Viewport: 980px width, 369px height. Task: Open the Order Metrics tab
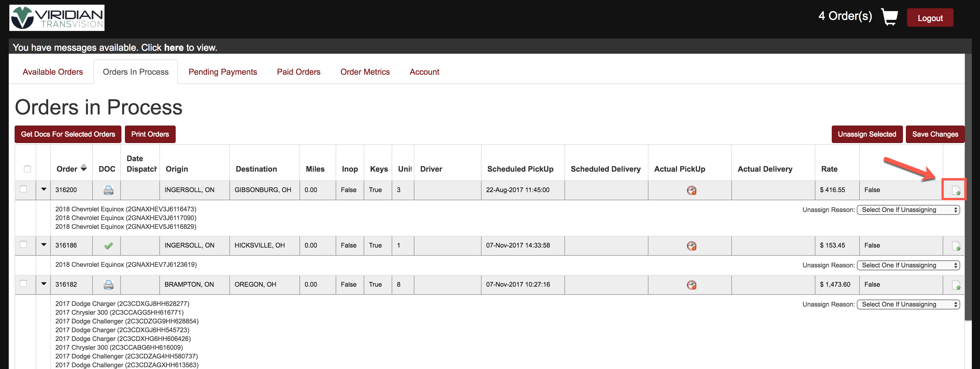pyautogui.click(x=365, y=72)
